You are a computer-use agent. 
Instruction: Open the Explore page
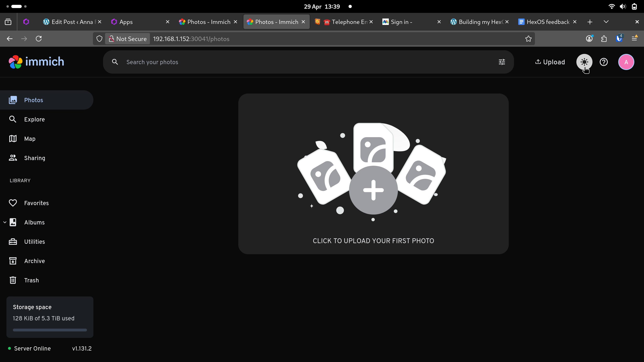46,119
